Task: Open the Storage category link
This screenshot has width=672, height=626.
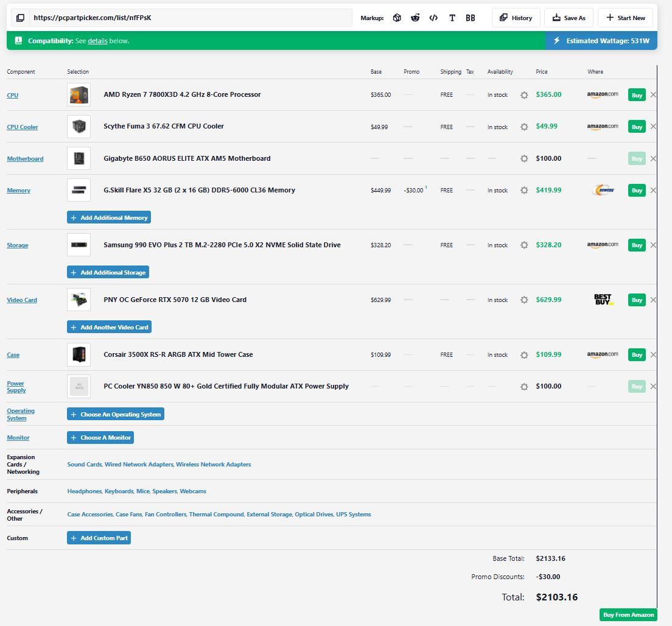Action: (18, 245)
